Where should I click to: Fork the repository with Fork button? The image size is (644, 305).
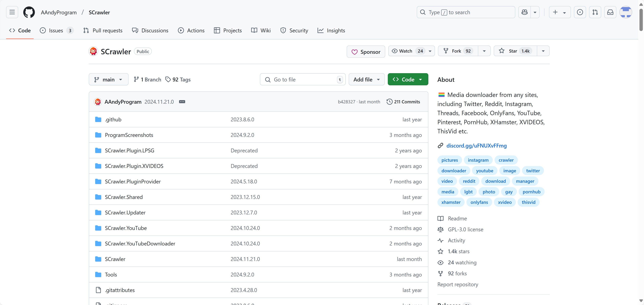tap(458, 51)
